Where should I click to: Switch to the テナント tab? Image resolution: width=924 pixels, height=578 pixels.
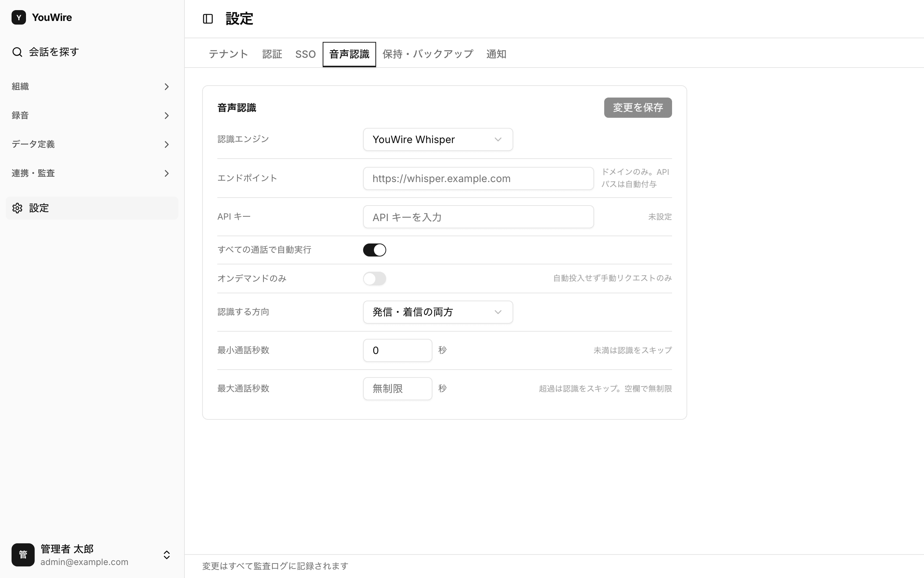228,54
